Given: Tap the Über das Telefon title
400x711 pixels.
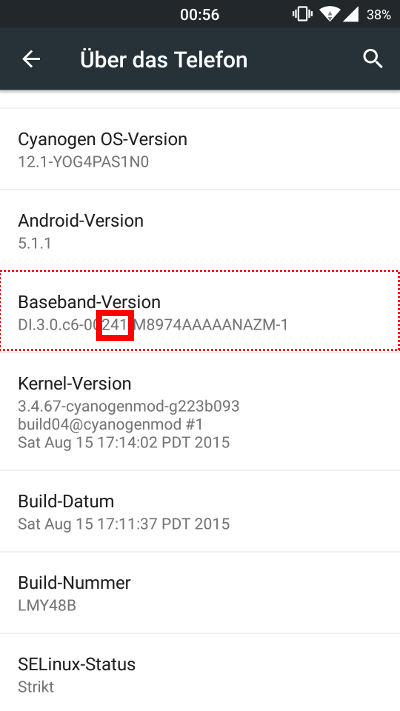Looking at the screenshot, I should [164, 59].
